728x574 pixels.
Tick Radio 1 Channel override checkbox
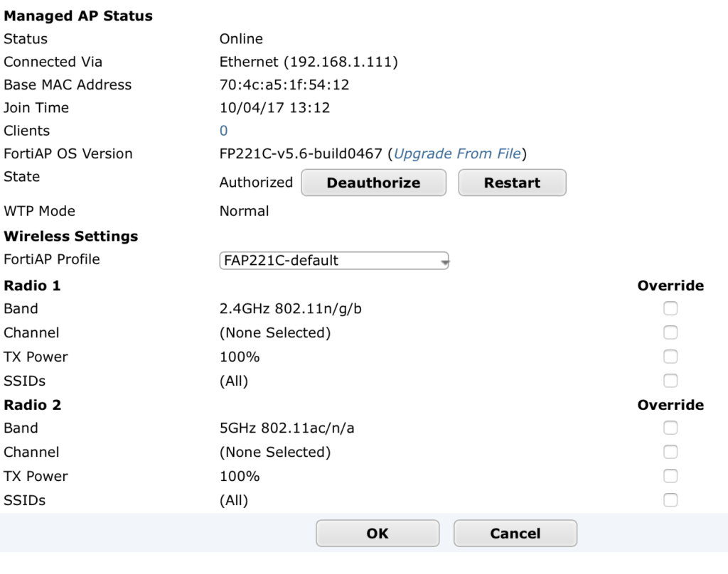pyautogui.click(x=670, y=332)
